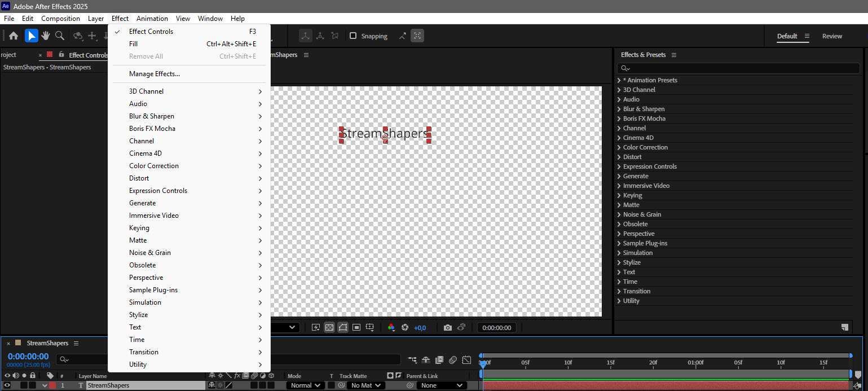Image resolution: width=868 pixels, height=391 pixels.
Task: Open the Generate submenu in Effect menu
Action: (x=189, y=203)
